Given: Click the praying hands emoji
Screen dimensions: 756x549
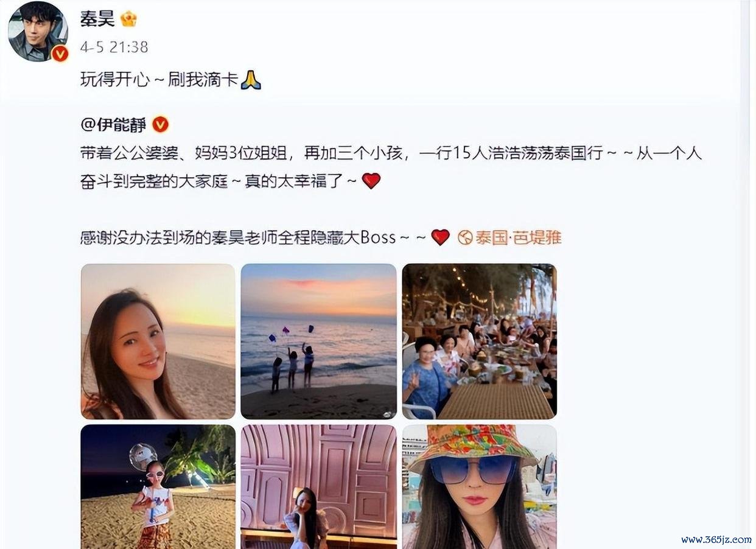Looking at the screenshot, I should (x=251, y=80).
